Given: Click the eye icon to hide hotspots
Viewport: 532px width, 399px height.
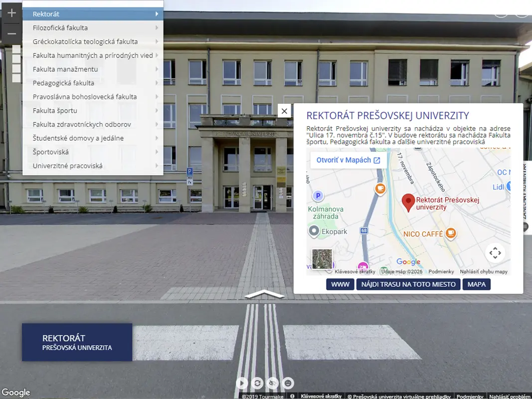Looking at the screenshot, I should pyautogui.click(x=272, y=384).
